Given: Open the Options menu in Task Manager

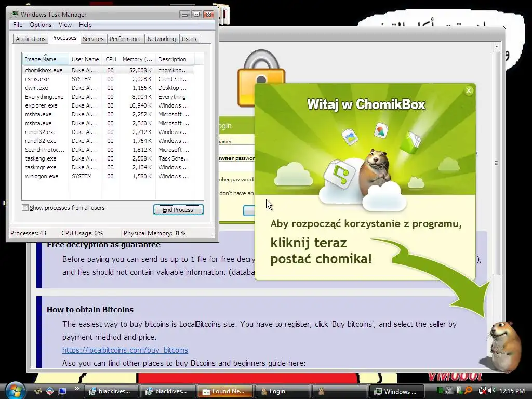Looking at the screenshot, I should click(x=41, y=25).
